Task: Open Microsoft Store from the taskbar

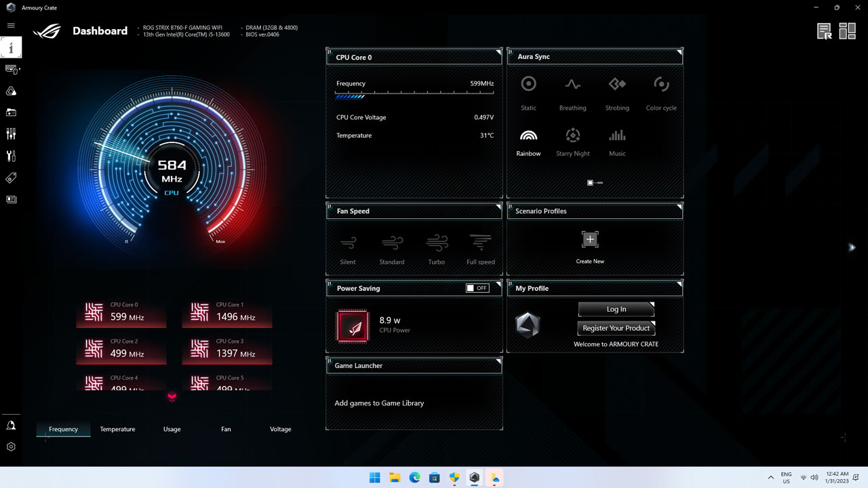Action: pyautogui.click(x=435, y=477)
